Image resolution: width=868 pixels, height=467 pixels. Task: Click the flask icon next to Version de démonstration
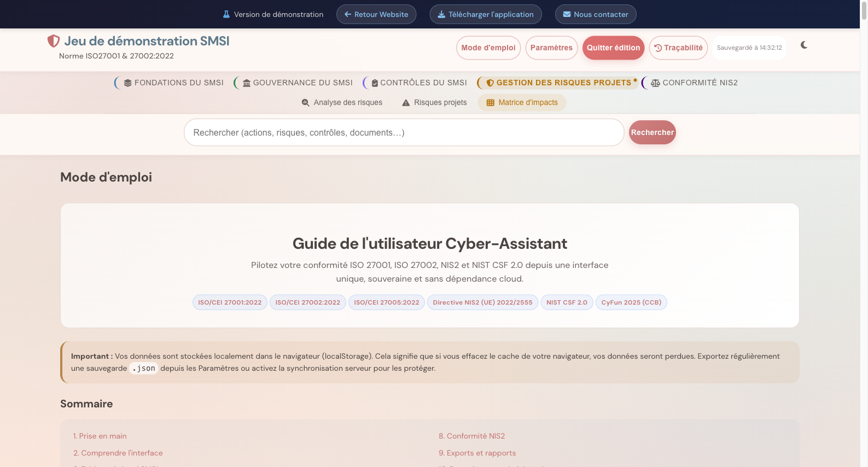[226, 14]
